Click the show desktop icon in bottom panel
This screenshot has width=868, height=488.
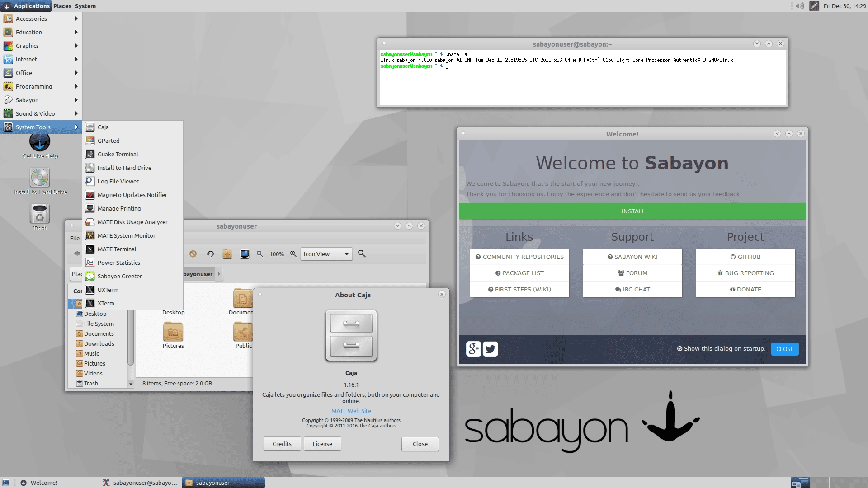[x=6, y=483]
